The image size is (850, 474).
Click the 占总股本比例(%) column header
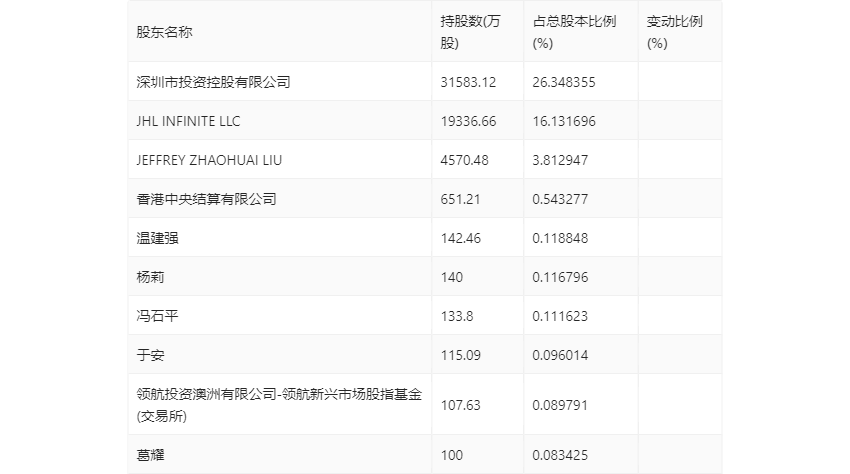pyautogui.click(x=574, y=32)
